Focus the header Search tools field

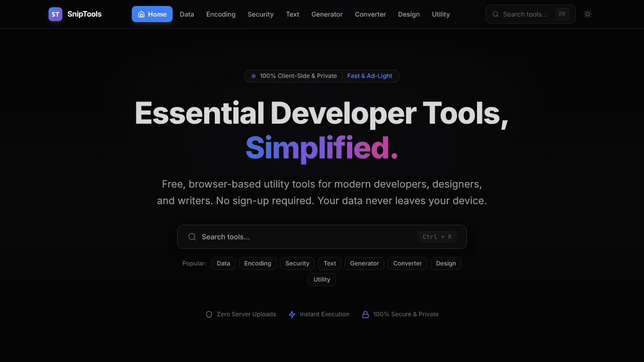[530, 14]
